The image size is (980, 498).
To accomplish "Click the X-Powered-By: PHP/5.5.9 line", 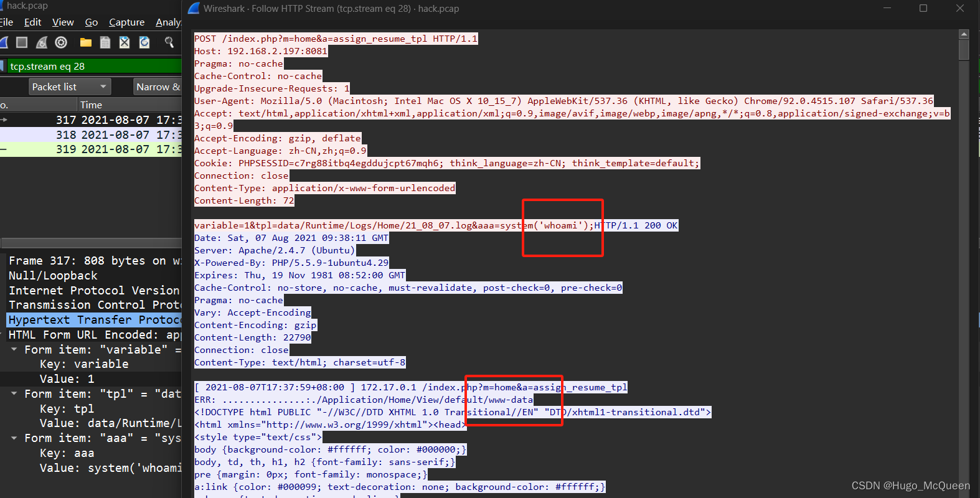I will click(x=291, y=263).
